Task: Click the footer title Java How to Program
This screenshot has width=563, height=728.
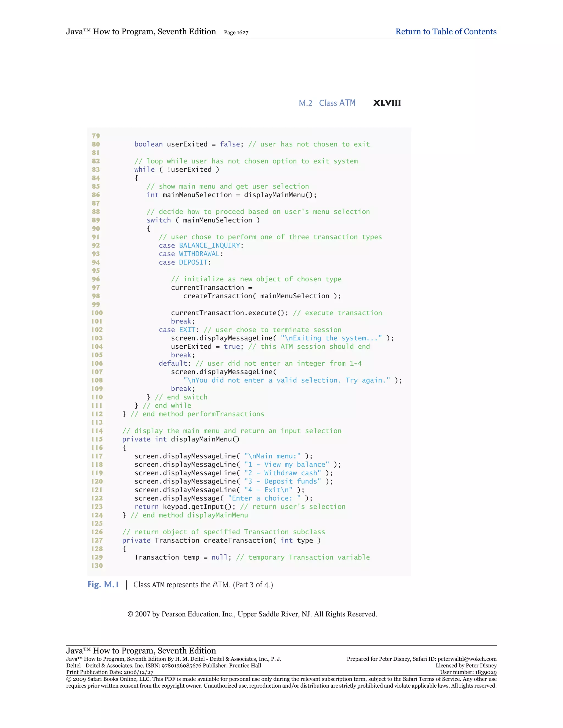Action: pos(141,651)
